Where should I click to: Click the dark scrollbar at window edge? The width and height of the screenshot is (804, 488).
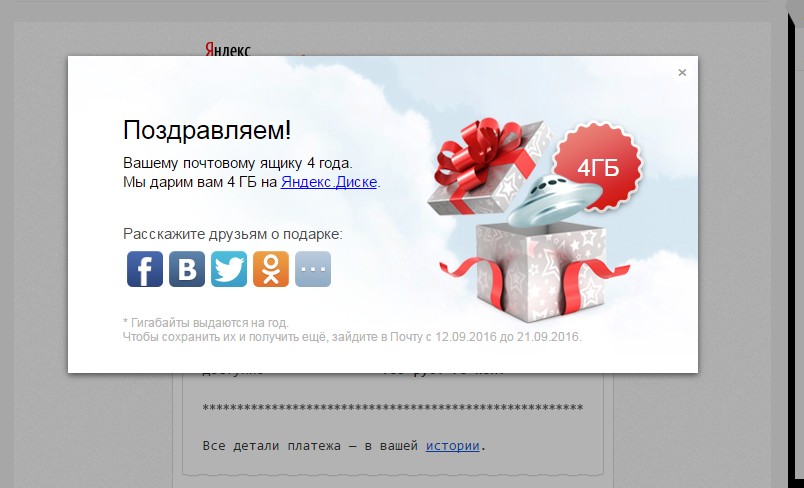click(795, 246)
